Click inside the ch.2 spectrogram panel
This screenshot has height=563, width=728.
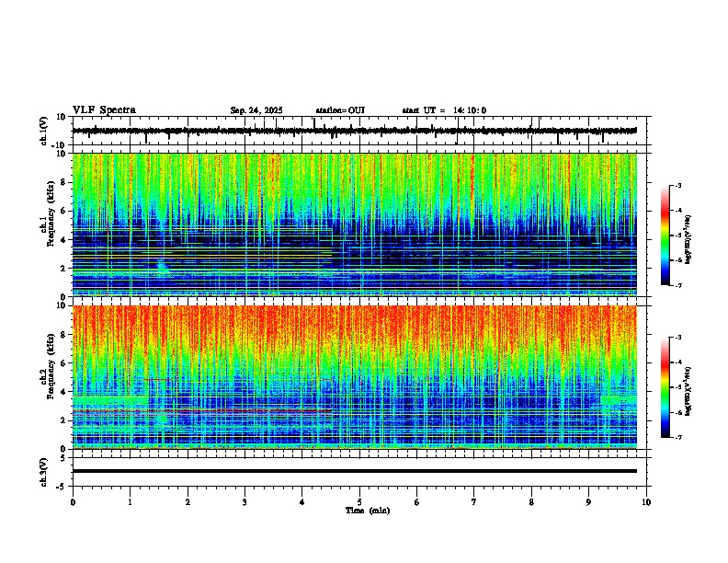coord(355,377)
